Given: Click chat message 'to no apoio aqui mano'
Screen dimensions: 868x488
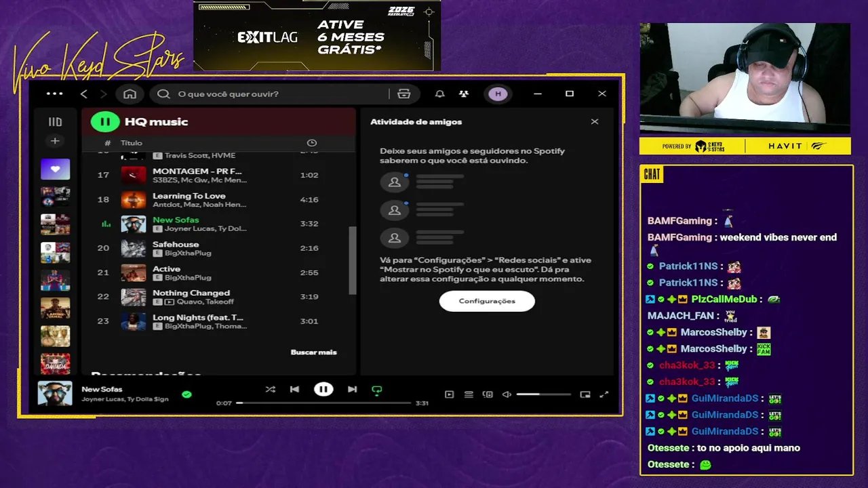Looking at the screenshot, I should [x=749, y=448].
